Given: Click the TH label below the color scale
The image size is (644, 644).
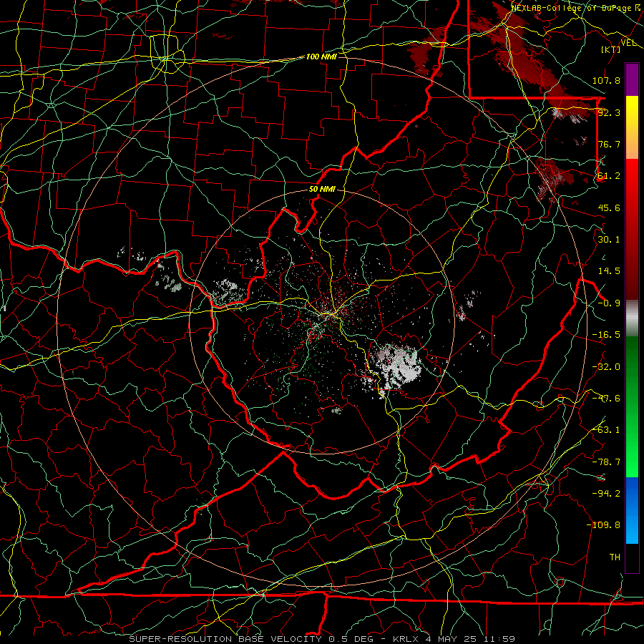Looking at the screenshot, I should (x=615, y=557).
